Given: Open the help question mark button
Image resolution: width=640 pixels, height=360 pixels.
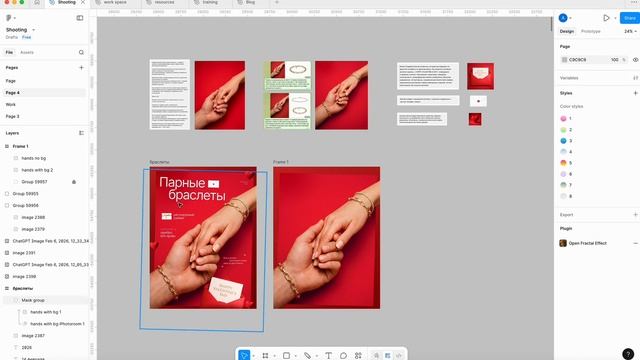Looking at the screenshot, I should tap(628, 354).
